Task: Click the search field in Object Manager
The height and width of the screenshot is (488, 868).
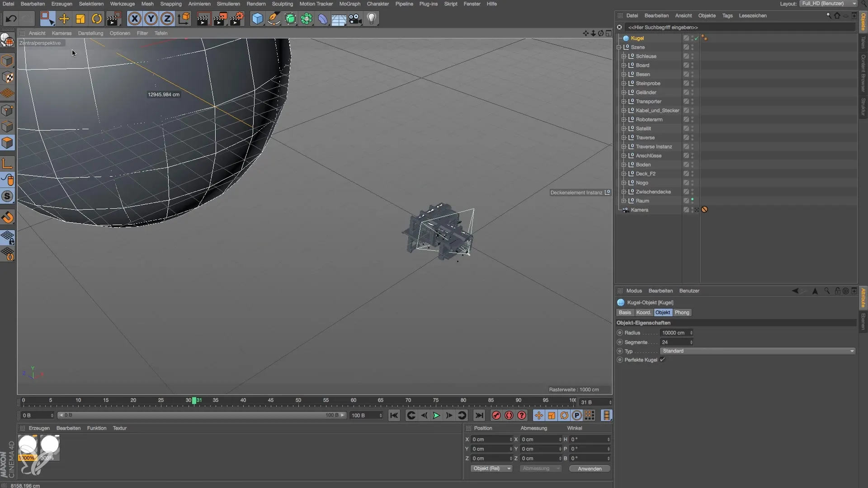Action: 740,27
